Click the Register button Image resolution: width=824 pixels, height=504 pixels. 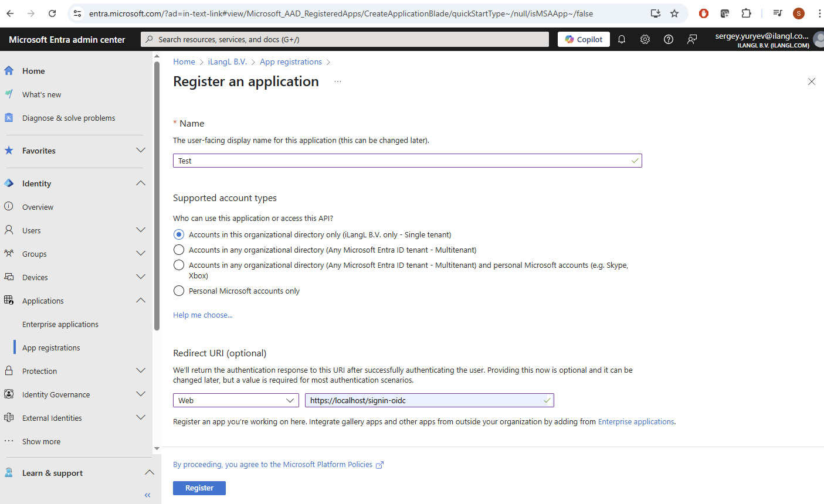pyautogui.click(x=199, y=488)
